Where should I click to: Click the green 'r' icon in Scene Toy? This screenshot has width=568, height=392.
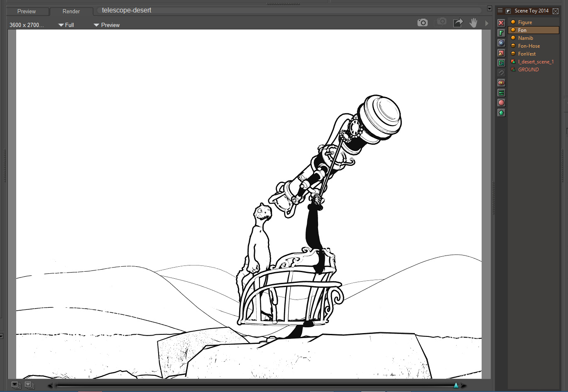[x=501, y=33]
